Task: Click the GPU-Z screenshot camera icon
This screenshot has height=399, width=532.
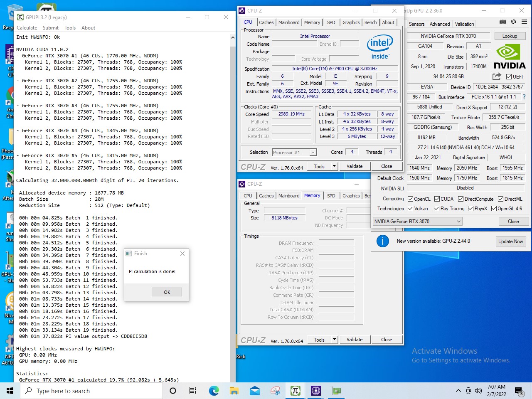Action: click(x=502, y=22)
